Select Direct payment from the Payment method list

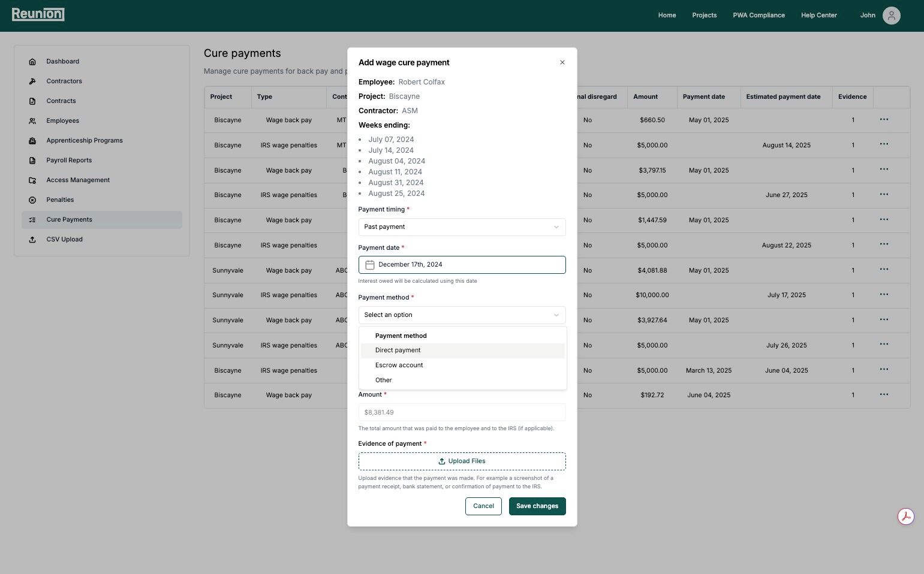pyautogui.click(x=398, y=350)
